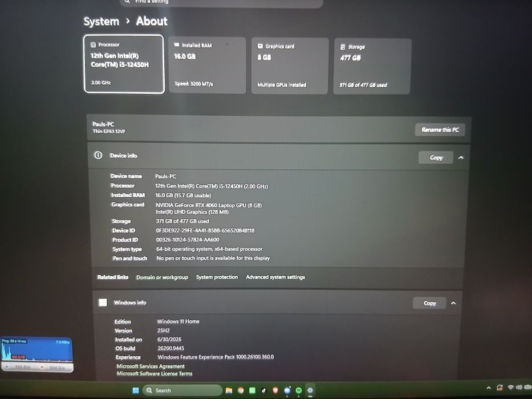Collapse the Device info section
Image resolution: width=532 pixels, height=399 pixels.
[461, 158]
